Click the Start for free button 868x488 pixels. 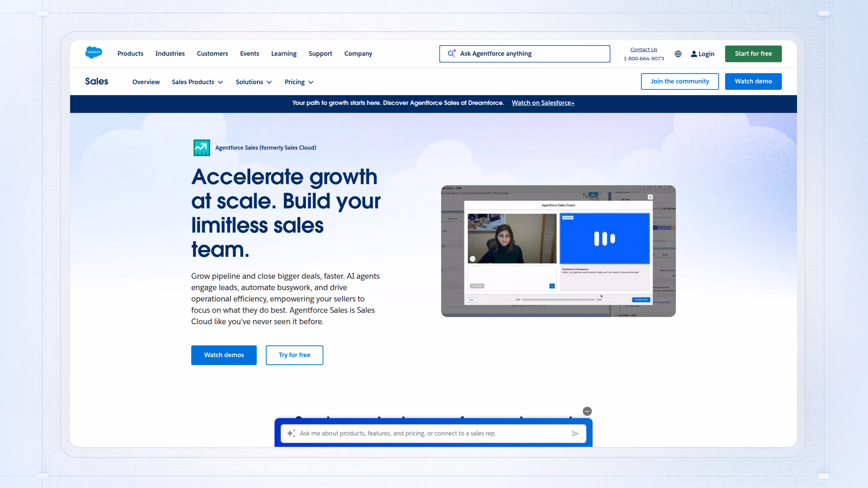[753, 54]
